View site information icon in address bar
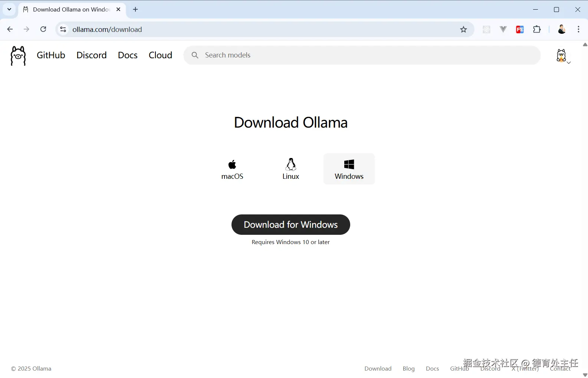This screenshot has width=588, height=378. pos(63,29)
